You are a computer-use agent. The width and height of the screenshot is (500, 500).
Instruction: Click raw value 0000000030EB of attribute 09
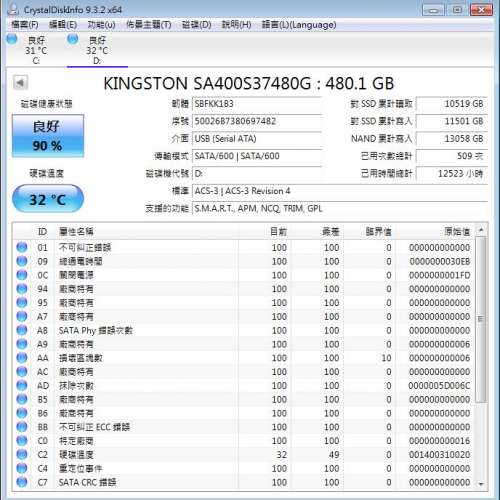point(440,261)
